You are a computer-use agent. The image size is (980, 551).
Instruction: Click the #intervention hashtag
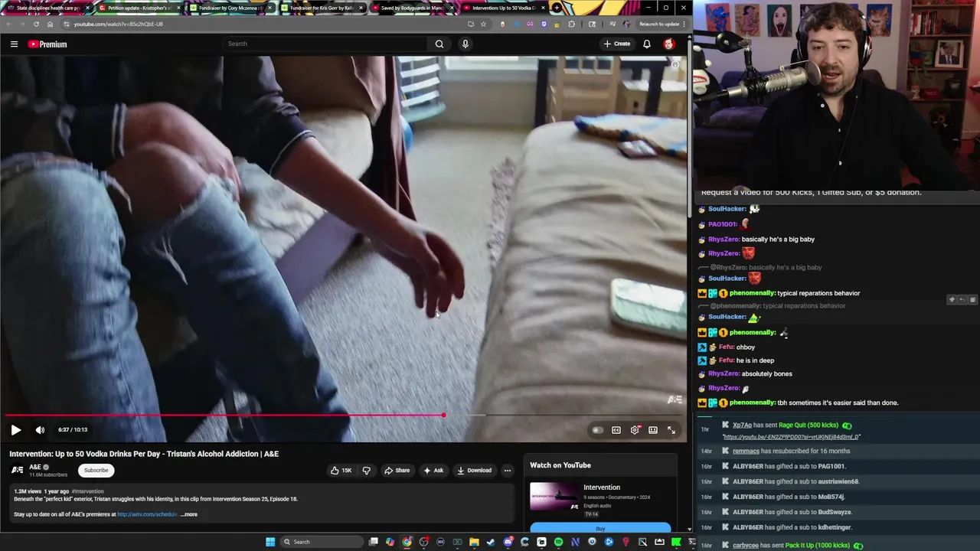click(x=87, y=491)
